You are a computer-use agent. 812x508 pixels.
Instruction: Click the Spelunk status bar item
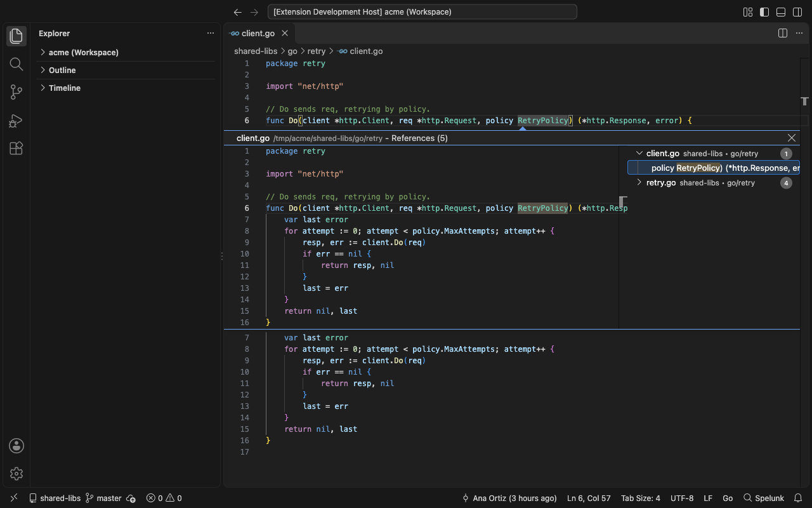tap(764, 498)
